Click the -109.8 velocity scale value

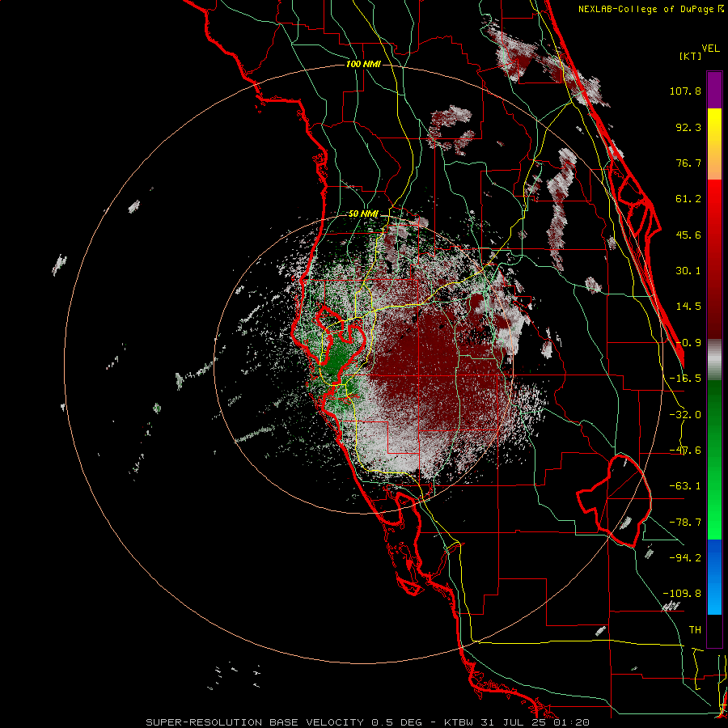pos(682,594)
